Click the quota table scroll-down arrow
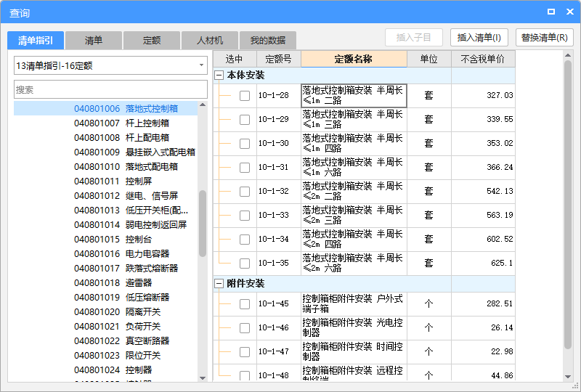This screenshot has width=581, height=392. pos(568,377)
